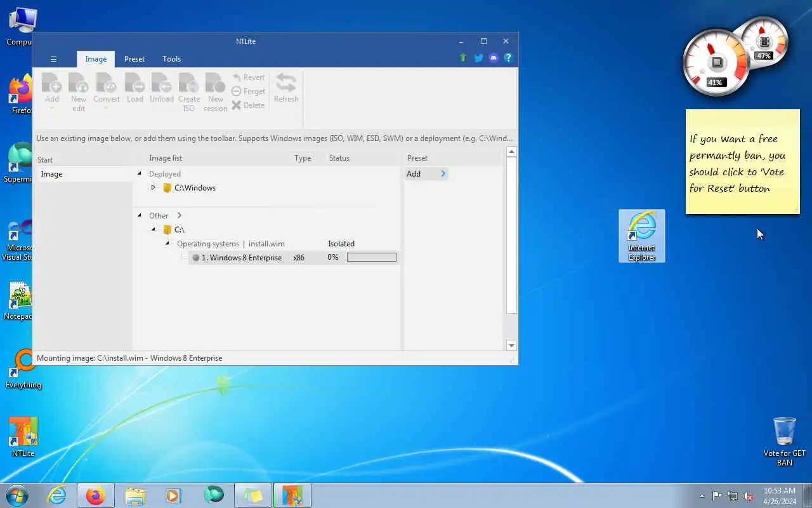The width and height of the screenshot is (812, 508).
Task: Click the Delete button in toolbar
Action: [248, 105]
